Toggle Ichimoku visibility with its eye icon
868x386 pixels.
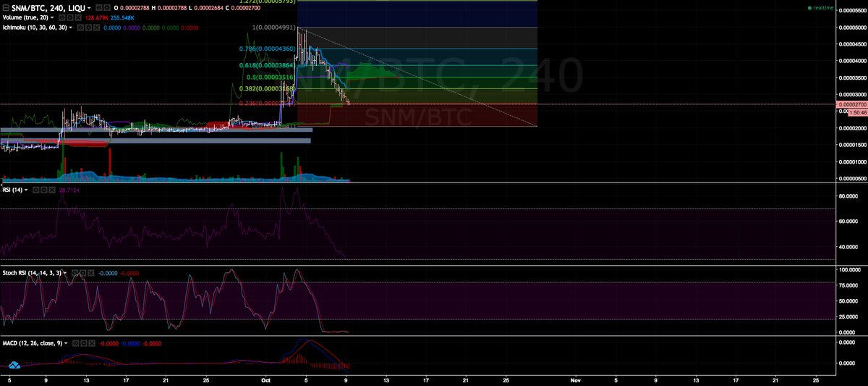(x=81, y=28)
